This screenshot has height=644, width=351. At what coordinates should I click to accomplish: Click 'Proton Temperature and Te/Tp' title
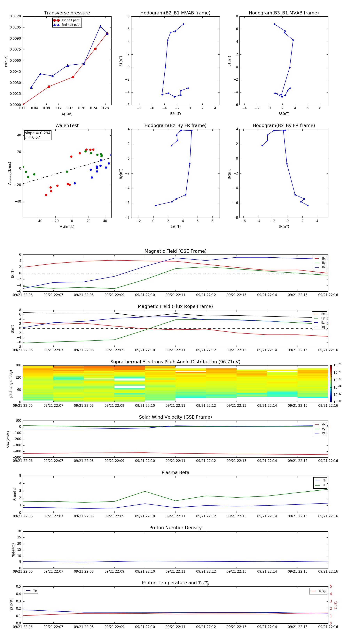(175, 583)
